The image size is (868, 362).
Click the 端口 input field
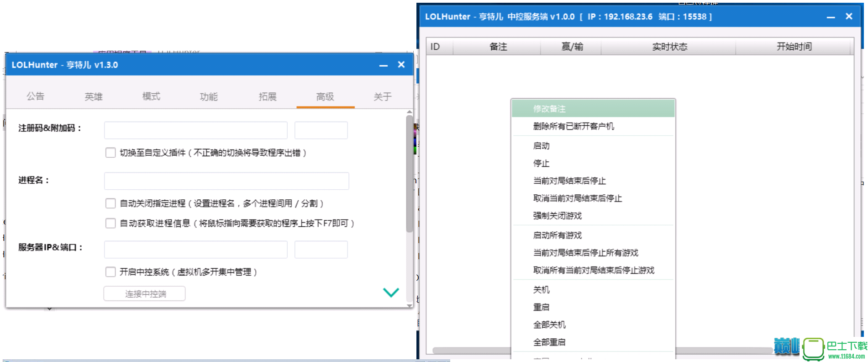pos(321,250)
